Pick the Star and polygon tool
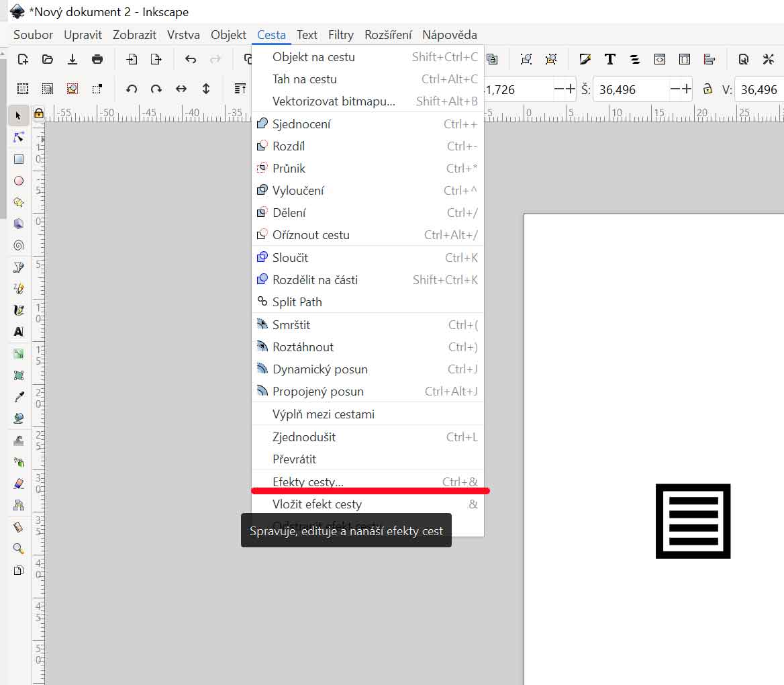This screenshot has height=685, width=784. click(19, 202)
